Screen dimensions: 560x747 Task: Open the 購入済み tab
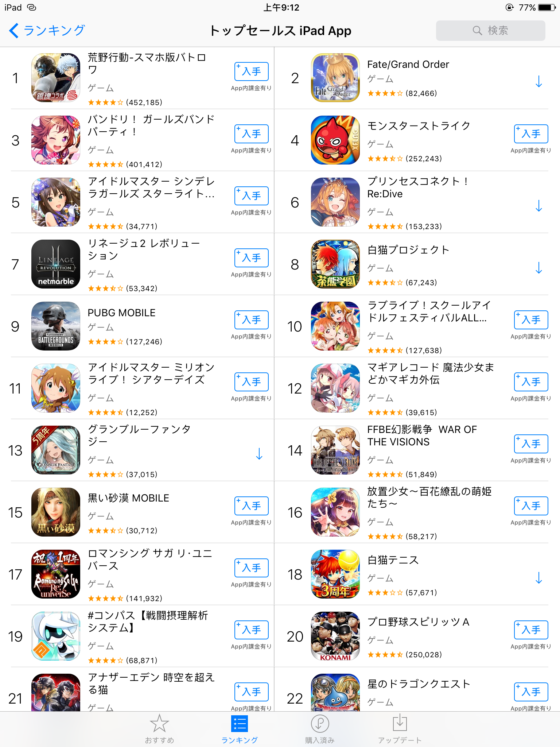point(320,729)
